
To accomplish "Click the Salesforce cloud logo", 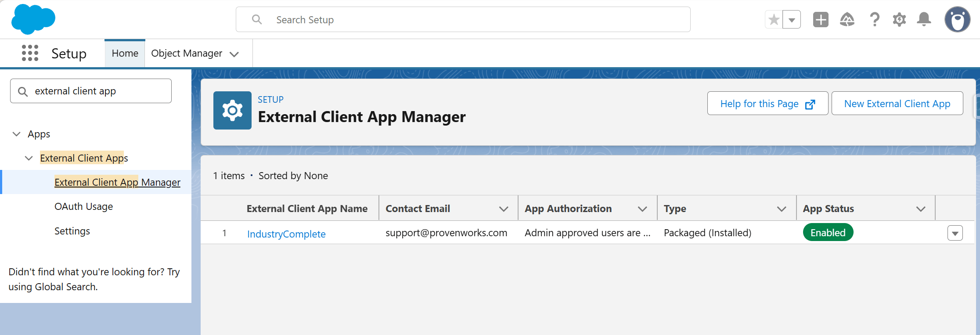I will click(33, 19).
